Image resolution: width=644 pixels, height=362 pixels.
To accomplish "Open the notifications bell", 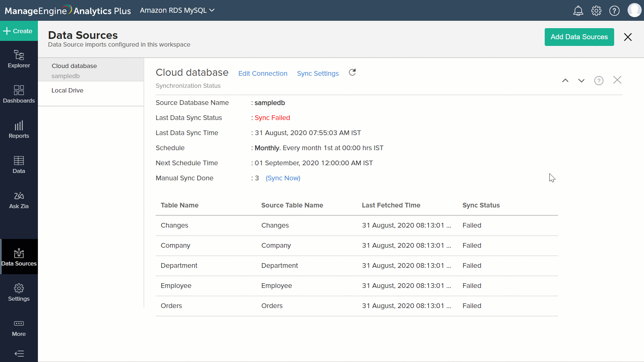I will pos(578,11).
